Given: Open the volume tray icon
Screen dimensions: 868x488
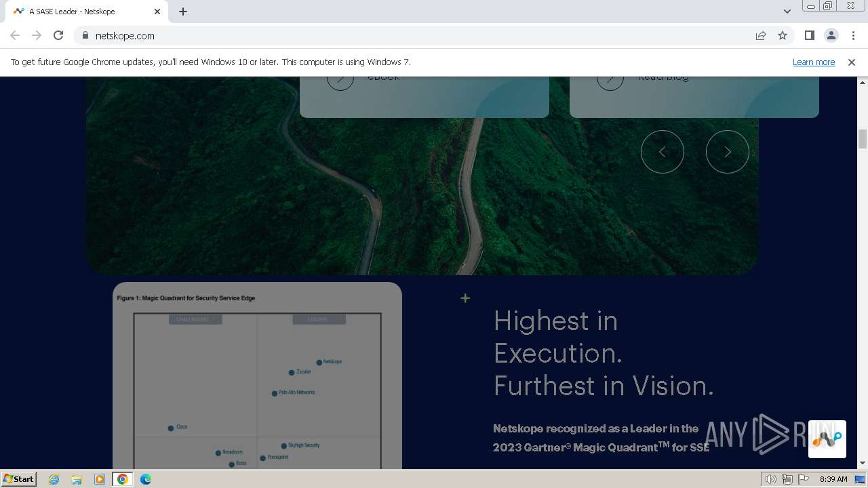Looking at the screenshot, I should coord(771,479).
